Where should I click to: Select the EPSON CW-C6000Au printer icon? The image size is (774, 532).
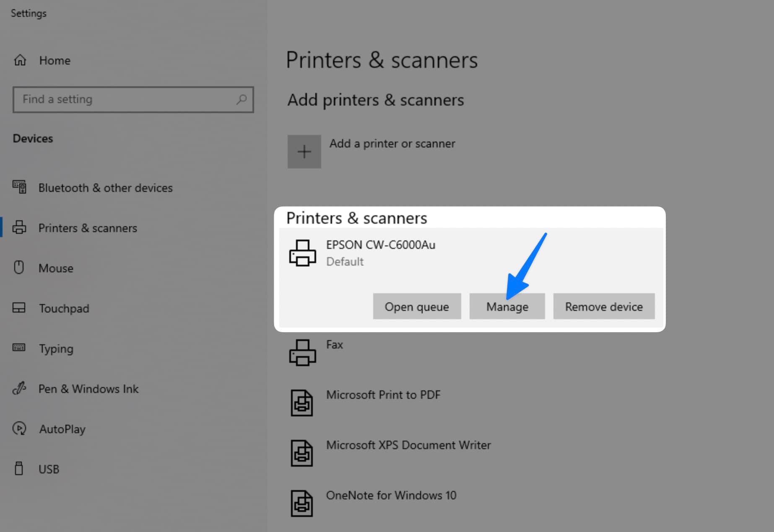303,253
